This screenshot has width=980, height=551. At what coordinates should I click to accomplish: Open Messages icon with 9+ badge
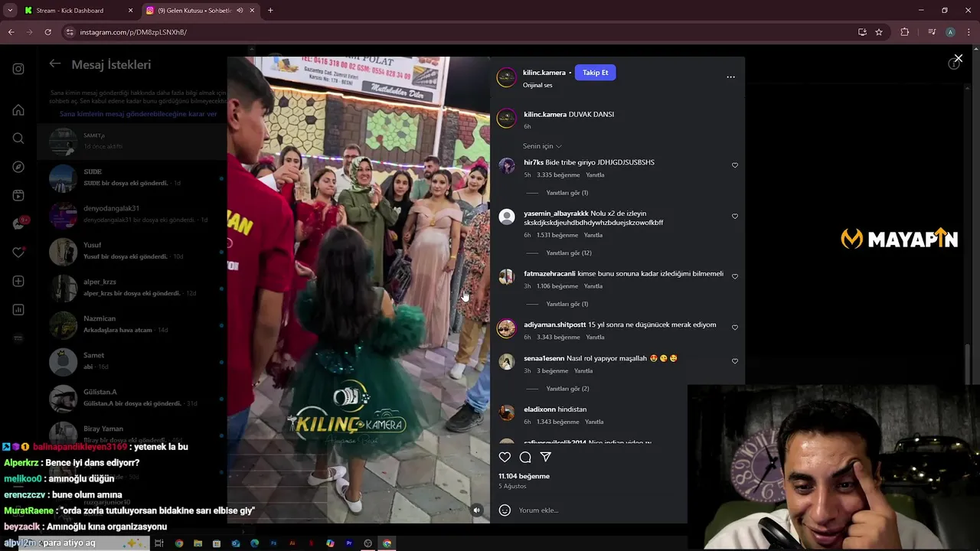point(19,223)
